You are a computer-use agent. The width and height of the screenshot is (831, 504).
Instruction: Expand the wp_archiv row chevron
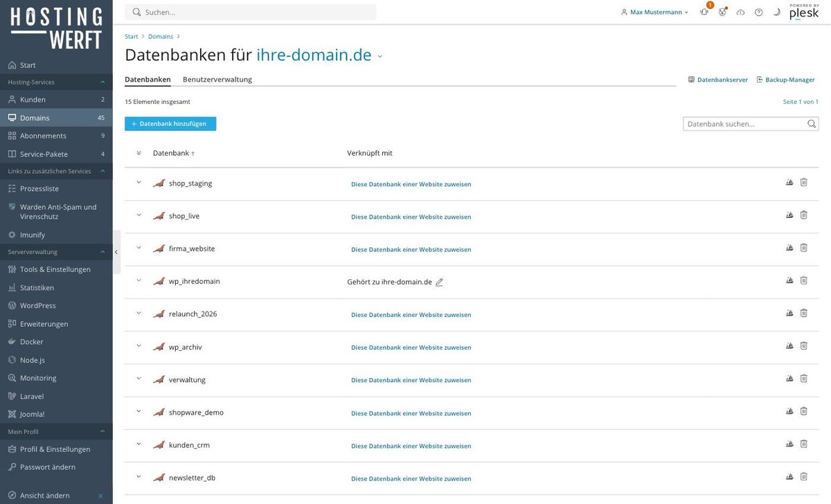138,345
